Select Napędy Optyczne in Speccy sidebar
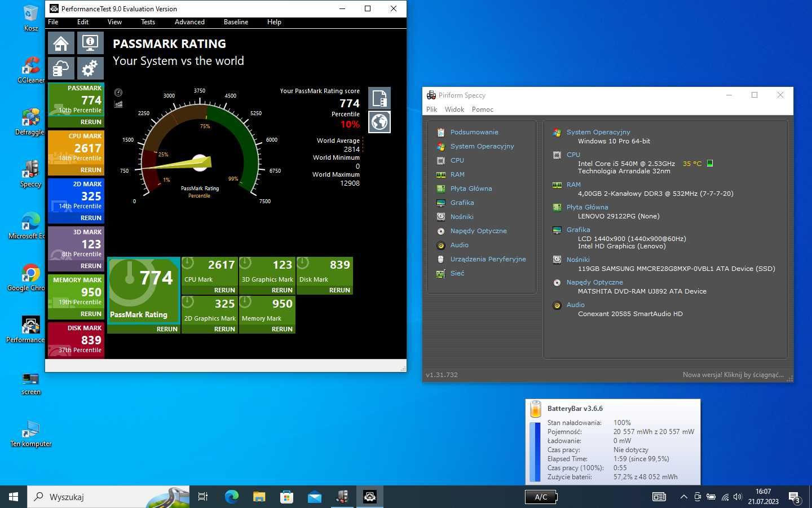The width and height of the screenshot is (812, 508). tap(478, 231)
